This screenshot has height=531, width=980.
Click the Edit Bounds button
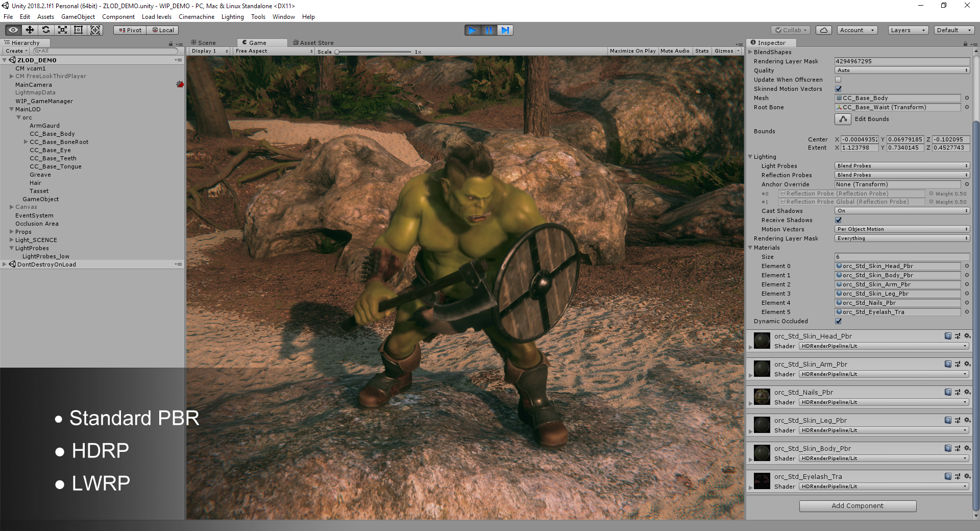click(843, 119)
